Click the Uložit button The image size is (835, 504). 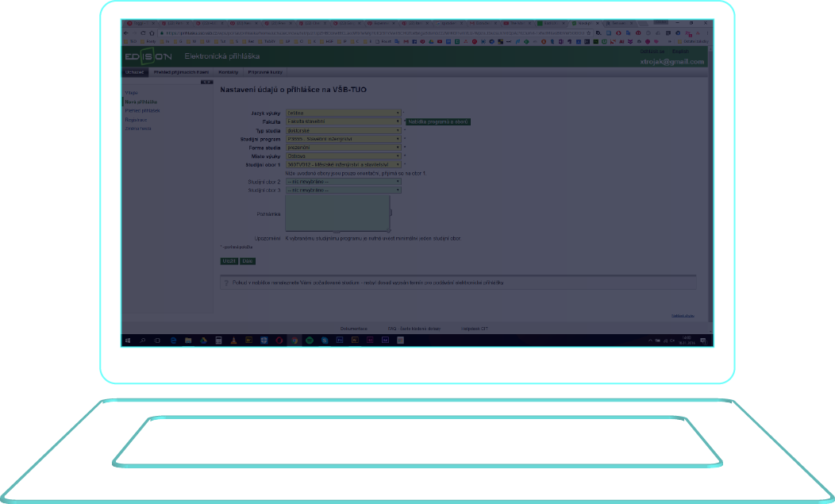point(229,261)
